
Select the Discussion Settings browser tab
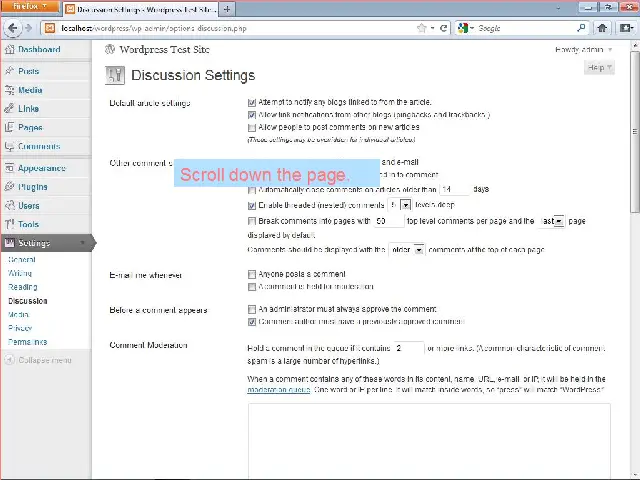[140, 9]
